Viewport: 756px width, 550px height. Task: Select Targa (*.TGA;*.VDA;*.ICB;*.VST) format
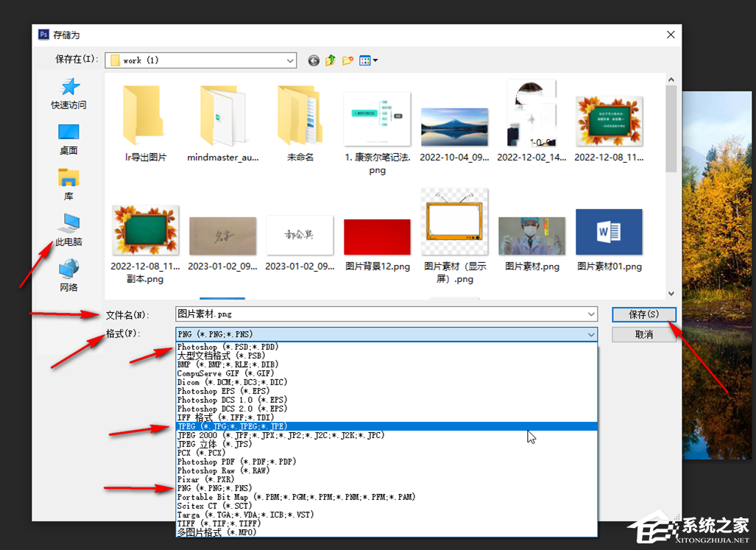tap(386, 515)
